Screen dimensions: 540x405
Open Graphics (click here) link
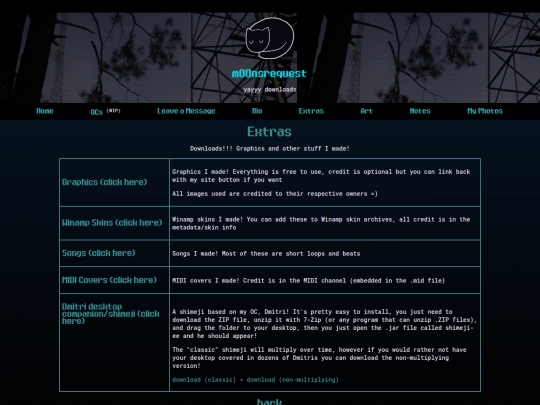pyautogui.click(x=104, y=182)
